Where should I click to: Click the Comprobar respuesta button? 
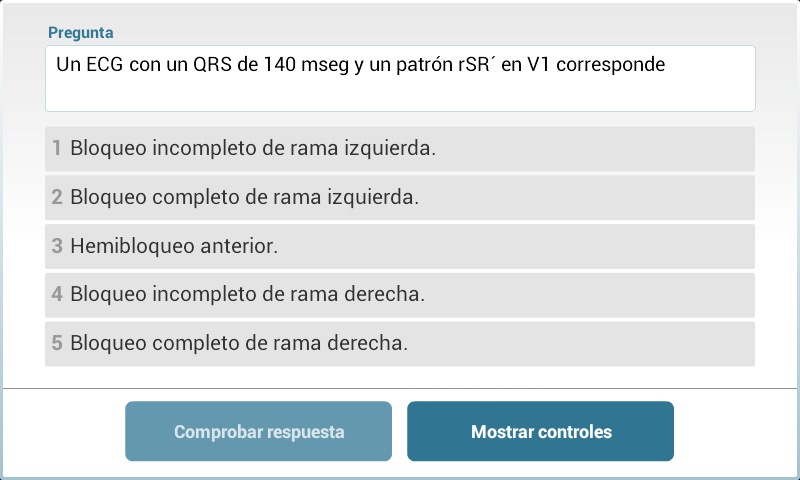[258, 432]
